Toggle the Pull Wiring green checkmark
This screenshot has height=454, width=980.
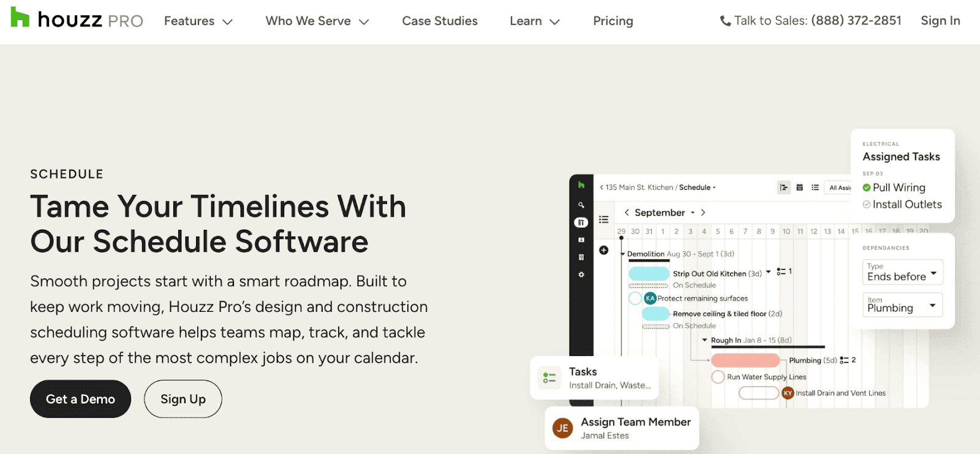click(x=867, y=187)
